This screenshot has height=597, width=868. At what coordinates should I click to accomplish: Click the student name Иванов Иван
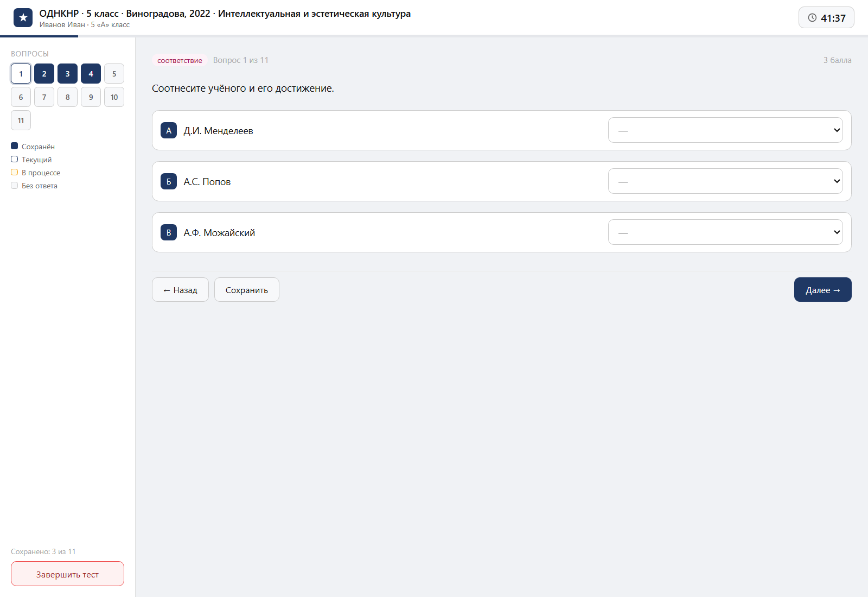tap(62, 24)
